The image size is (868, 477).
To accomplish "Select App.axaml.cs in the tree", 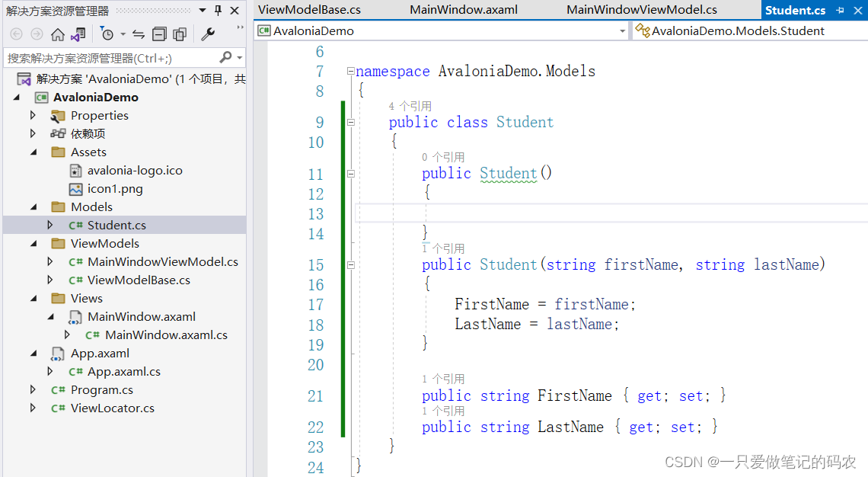I will [124, 372].
